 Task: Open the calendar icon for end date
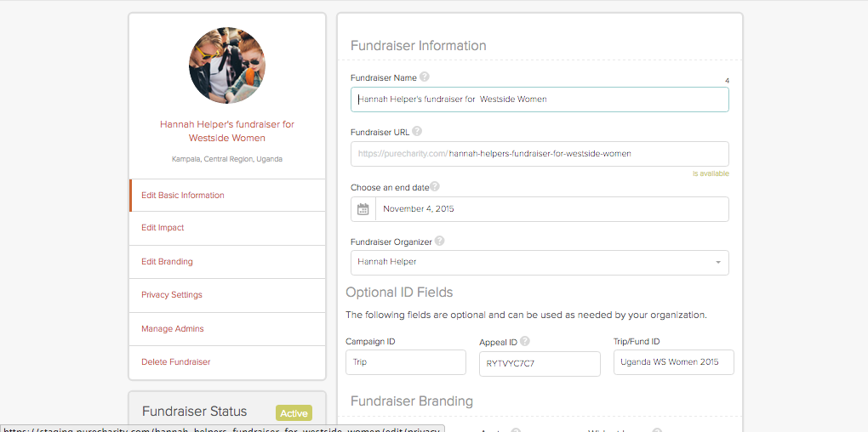click(363, 209)
